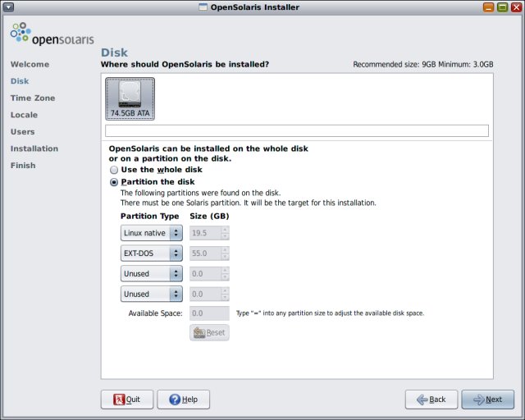Maximize the OpenSolaris Installer window
Screen dimensions: 525x420
tap(502, 7)
